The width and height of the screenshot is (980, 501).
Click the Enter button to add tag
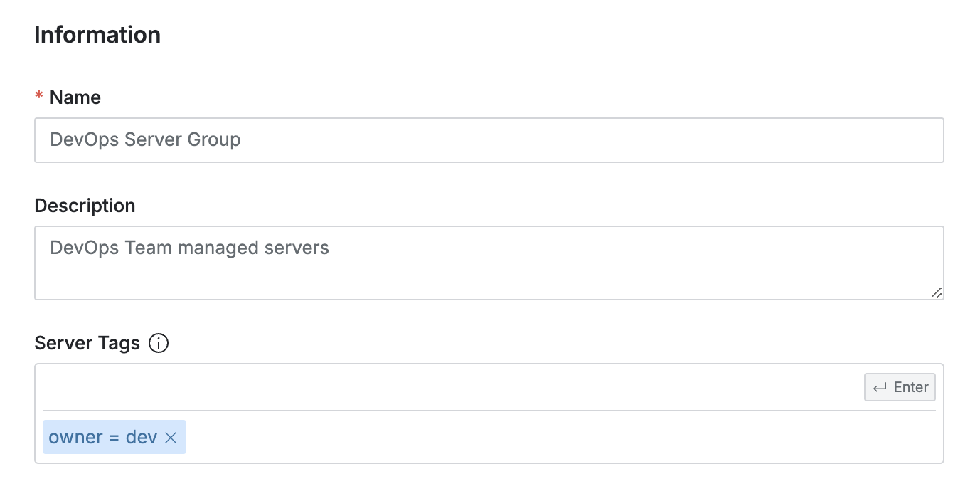pyautogui.click(x=900, y=388)
